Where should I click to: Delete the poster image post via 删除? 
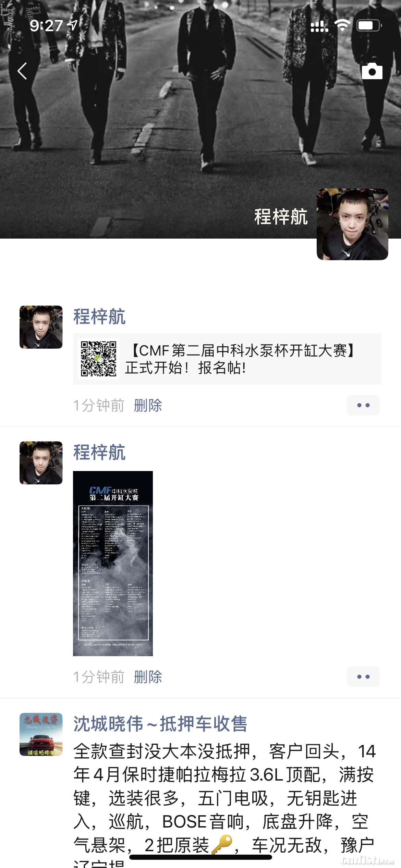pyautogui.click(x=148, y=677)
